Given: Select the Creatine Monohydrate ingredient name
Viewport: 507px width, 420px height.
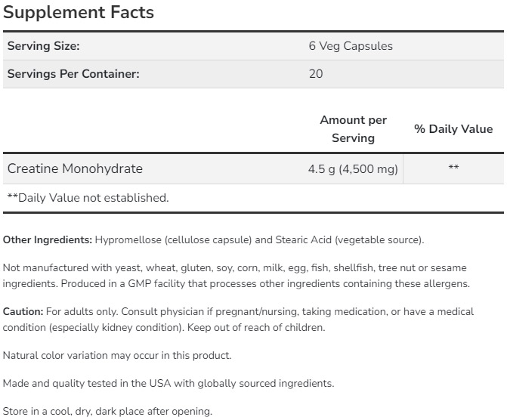Looking at the screenshot, I should [x=75, y=168].
